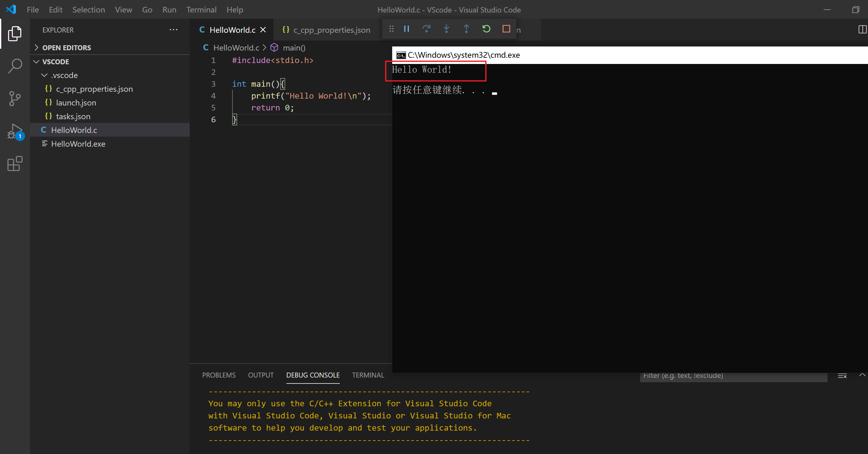The image size is (868, 454).
Task: Collapse the OPEN EDITORS section
Action: click(37, 47)
